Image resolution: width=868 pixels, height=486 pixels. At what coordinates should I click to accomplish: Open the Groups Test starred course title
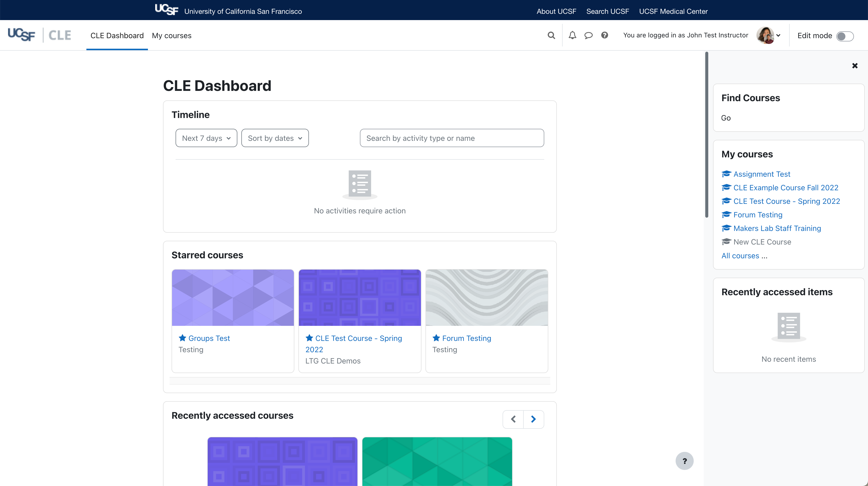209,338
